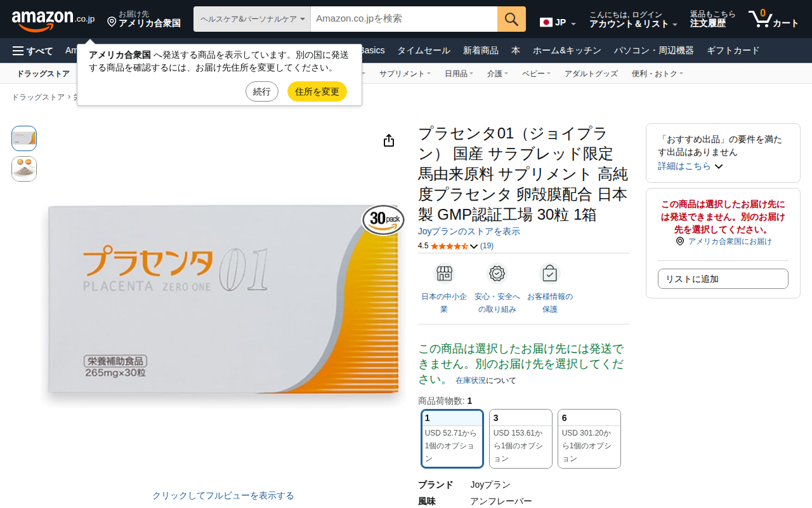
Task: Open the search category dropdown ヘルスケア&パーソナルケア
Action: click(x=252, y=19)
